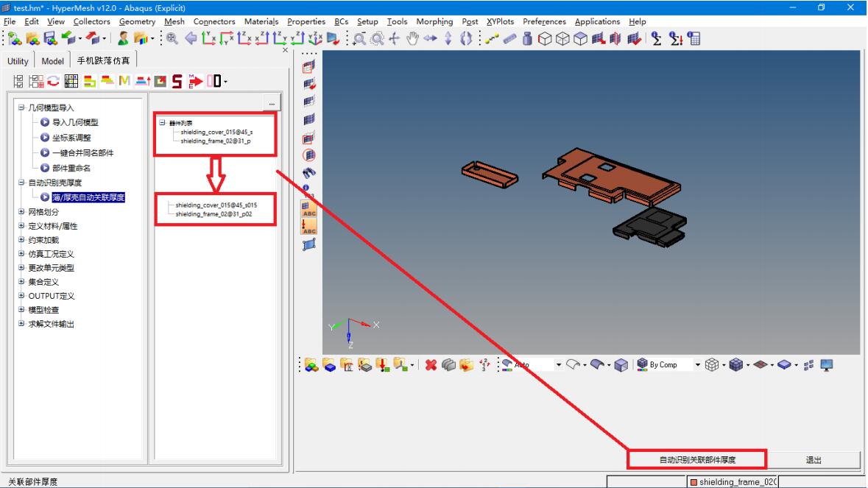The width and height of the screenshot is (868, 488).
Task: Open the User Profiles person icon
Action: point(123,38)
